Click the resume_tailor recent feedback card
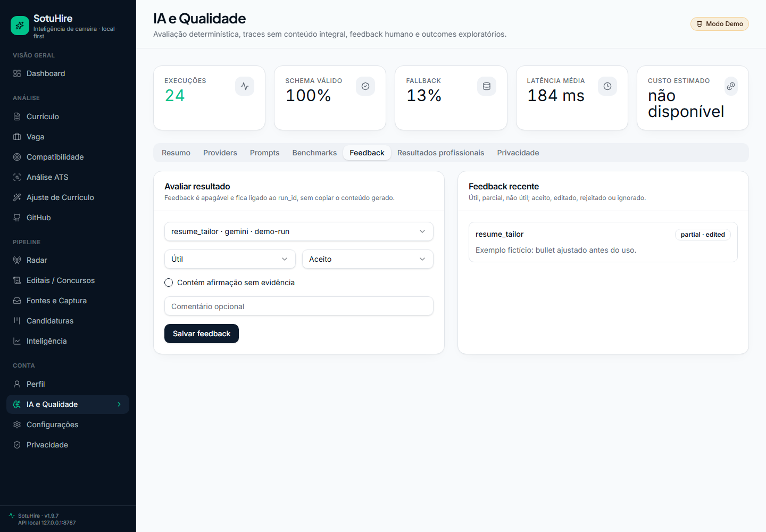Image resolution: width=766 pixels, height=532 pixels. coord(603,242)
